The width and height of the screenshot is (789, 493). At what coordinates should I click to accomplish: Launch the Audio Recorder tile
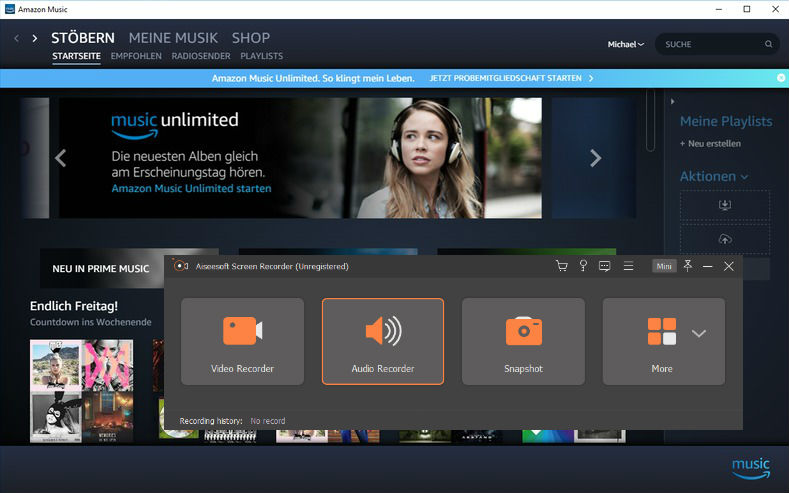click(x=383, y=342)
